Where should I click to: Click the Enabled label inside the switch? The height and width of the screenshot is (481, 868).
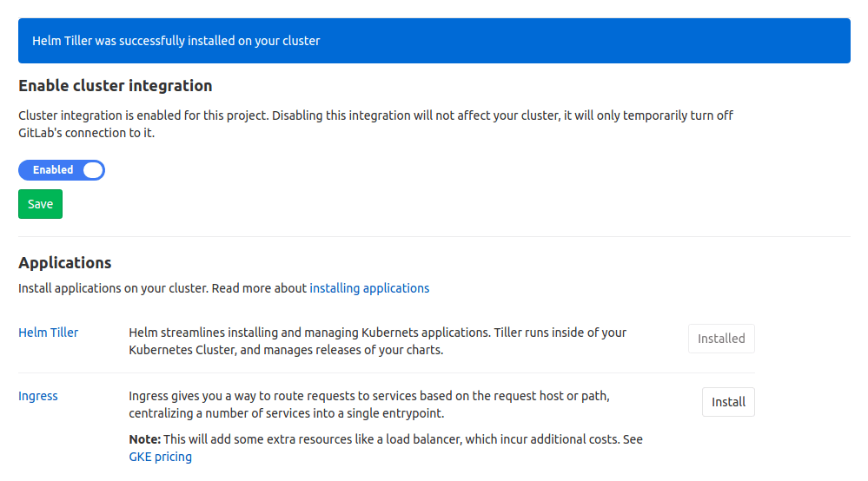tap(53, 170)
